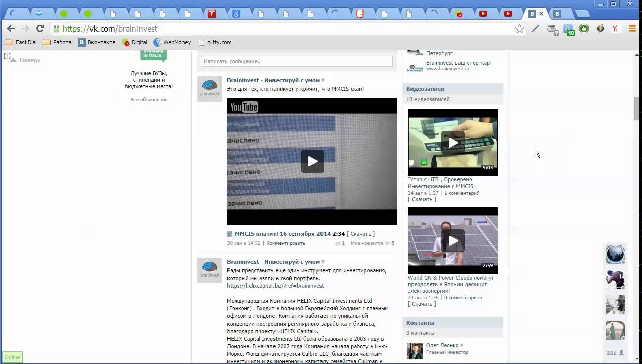Click the 'Контакты' section header
The image size is (642, 364).
pos(453,323)
